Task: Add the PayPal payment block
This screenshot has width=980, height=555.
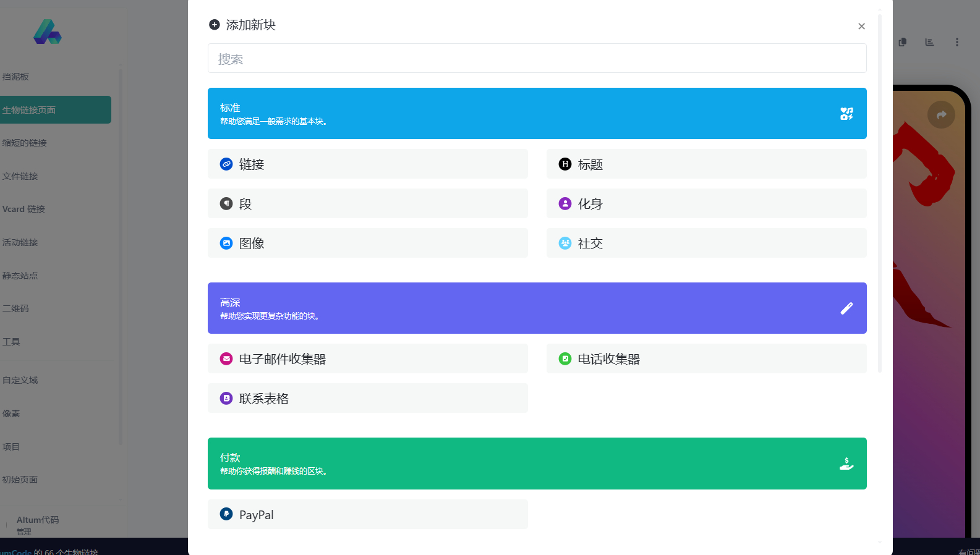Action: pyautogui.click(x=367, y=514)
